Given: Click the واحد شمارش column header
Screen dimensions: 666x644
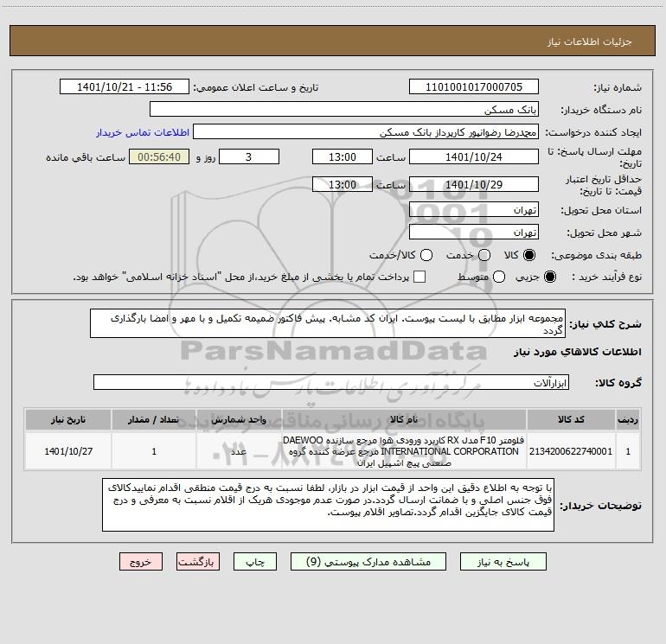Looking at the screenshot, I should pos(239,419).
